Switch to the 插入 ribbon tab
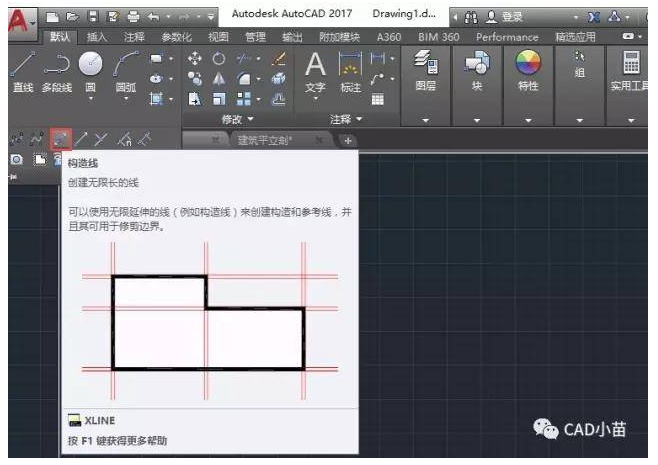Viewport: 658px width, 465px height. coord(97,37)
